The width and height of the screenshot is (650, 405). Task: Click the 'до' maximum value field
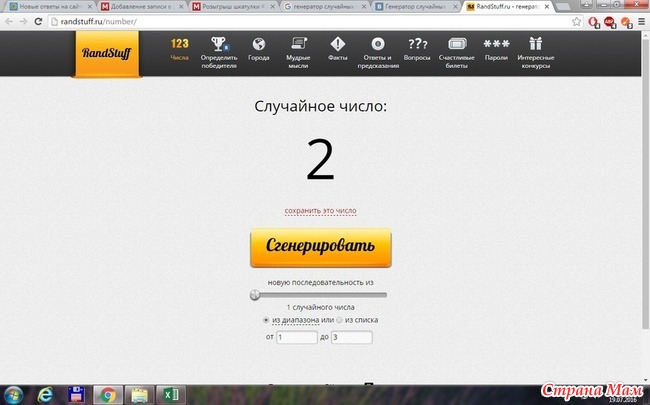point(351,338)
